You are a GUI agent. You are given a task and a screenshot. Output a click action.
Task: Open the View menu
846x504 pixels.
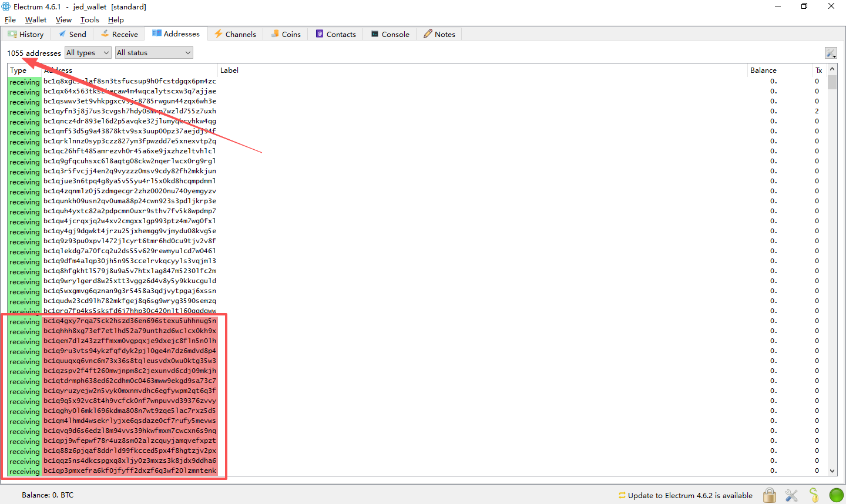point(63,19)
